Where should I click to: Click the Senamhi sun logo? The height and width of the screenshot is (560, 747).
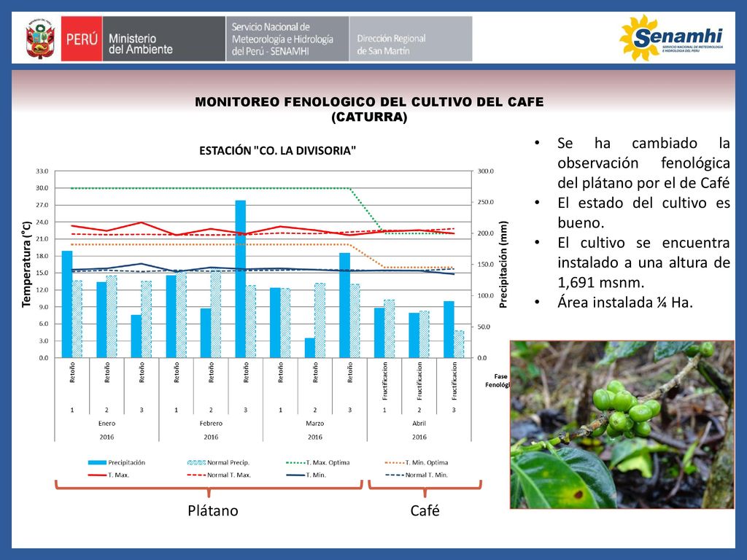(x=671, y=38)
